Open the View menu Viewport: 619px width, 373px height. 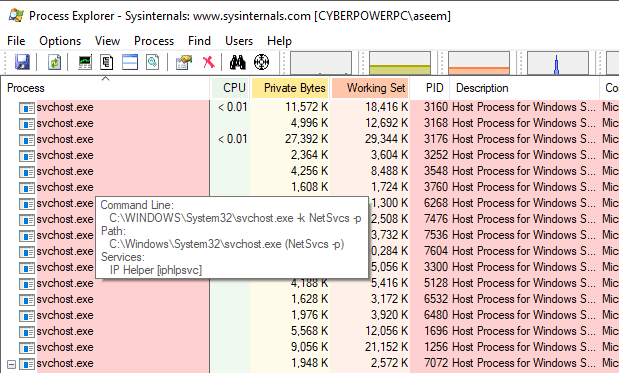coord(107,41)
